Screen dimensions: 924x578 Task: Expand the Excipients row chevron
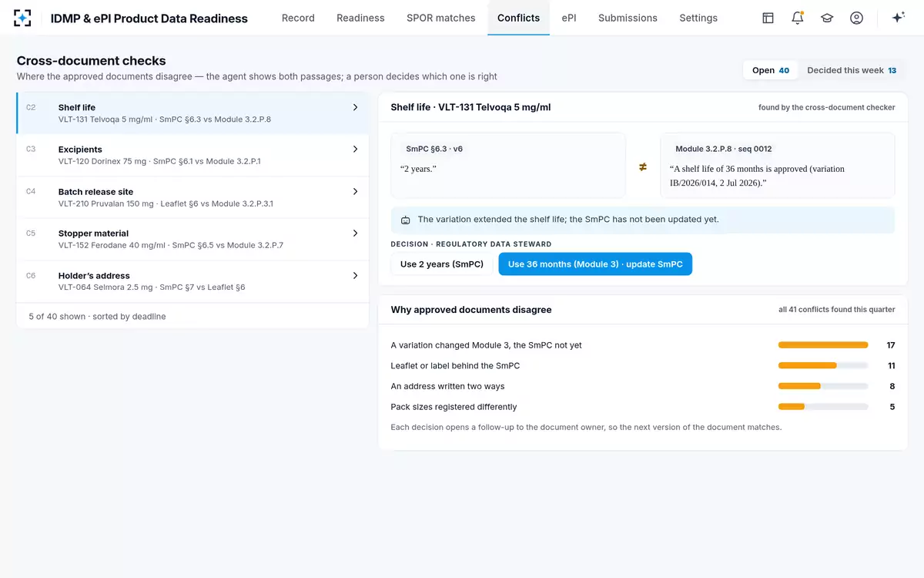tap(355, 150)
